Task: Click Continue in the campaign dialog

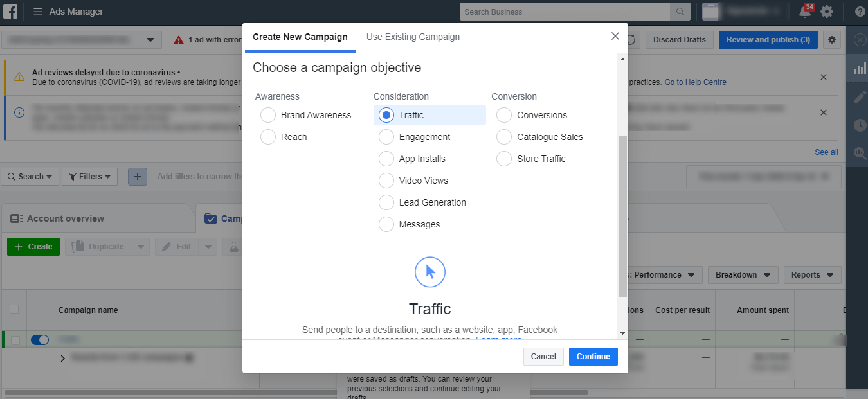Action: click(593, 357)
